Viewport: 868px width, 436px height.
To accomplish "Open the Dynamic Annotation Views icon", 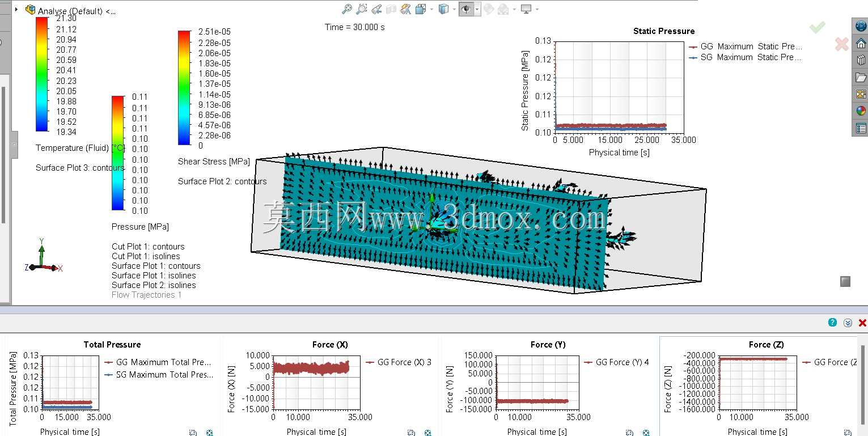I will point(405,9).
